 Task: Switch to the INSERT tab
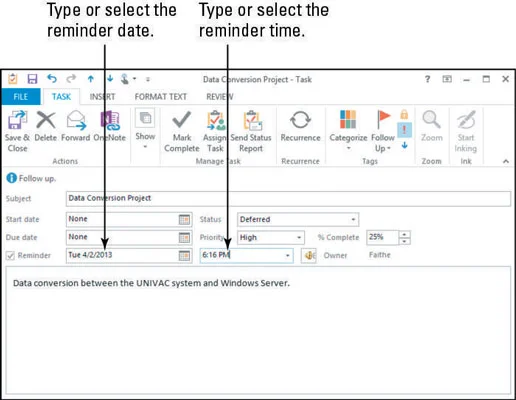102,97
